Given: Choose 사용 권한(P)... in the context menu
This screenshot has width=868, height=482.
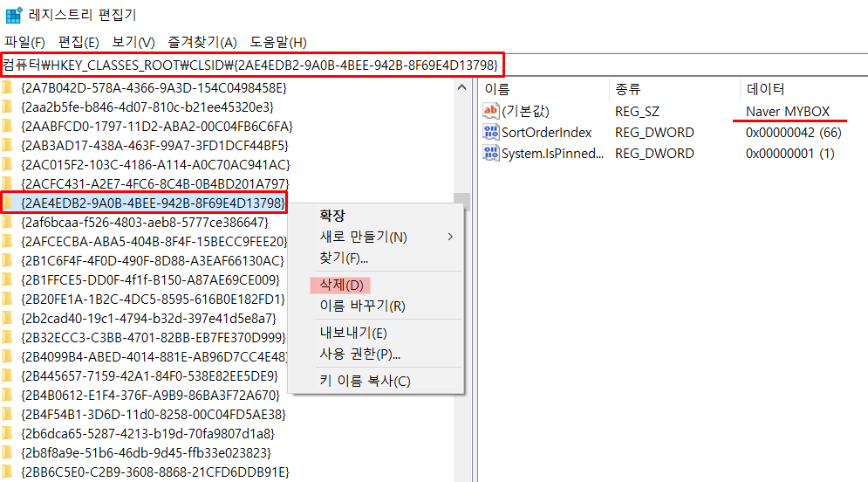Looking at the screenshot, I should pos(359,354).
